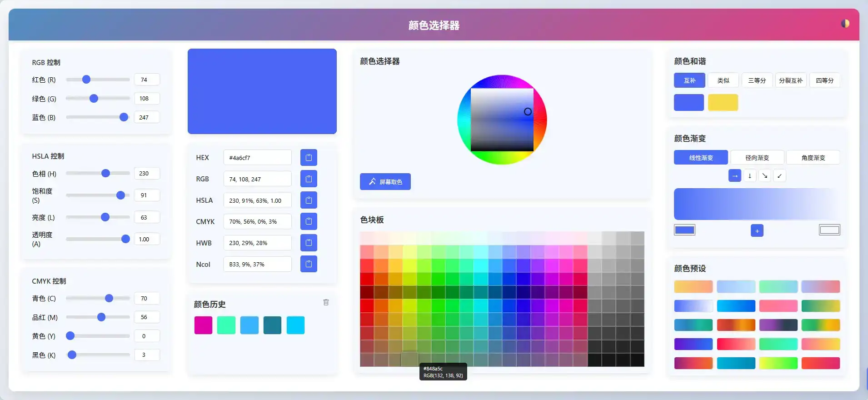Viewport: 868px width, 400px height.
Task: Copy the HSLA value to clipboard
Action: tap(309, 200)
